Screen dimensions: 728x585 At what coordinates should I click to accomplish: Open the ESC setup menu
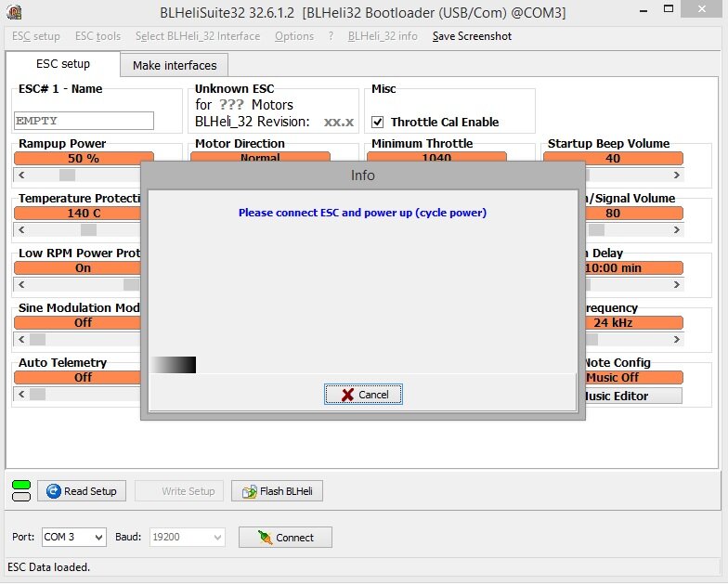(35, 36)
